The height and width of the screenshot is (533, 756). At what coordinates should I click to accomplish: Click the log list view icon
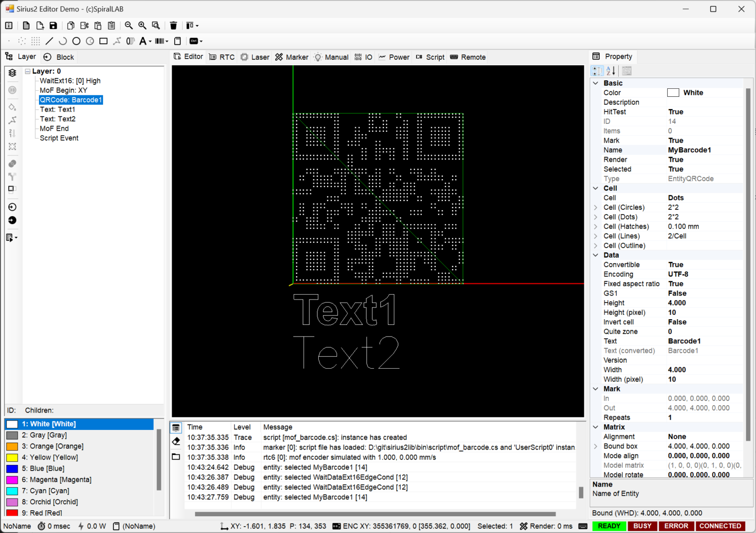[x=176, y=428]
